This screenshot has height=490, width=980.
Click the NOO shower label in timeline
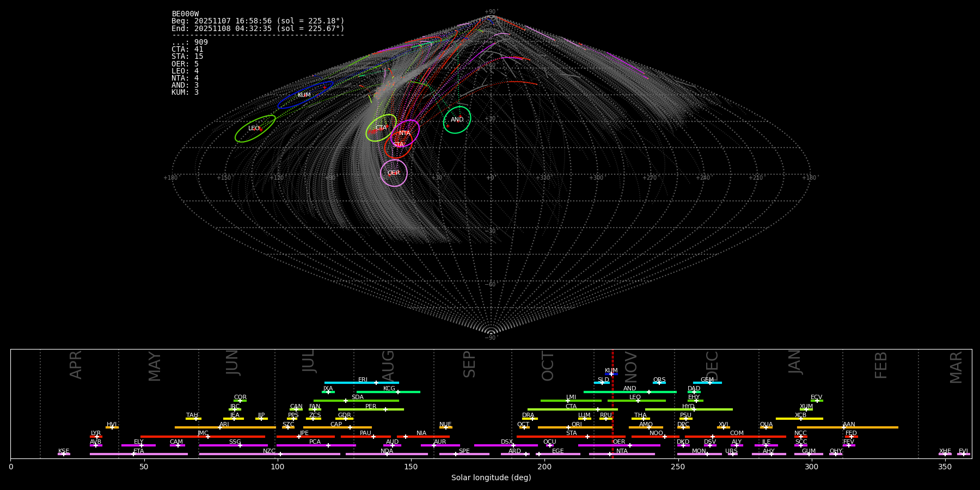pos(656,433)
